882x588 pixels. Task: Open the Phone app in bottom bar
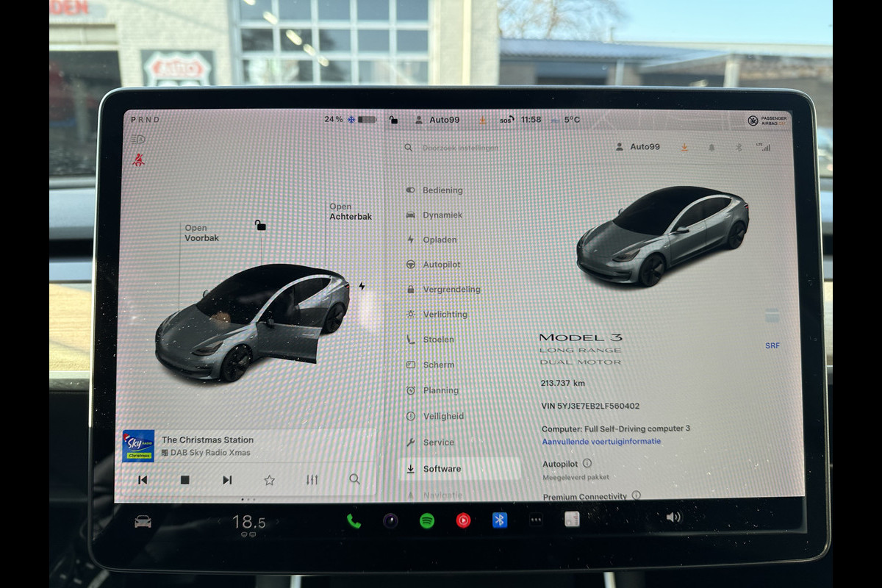coord(354,520)
